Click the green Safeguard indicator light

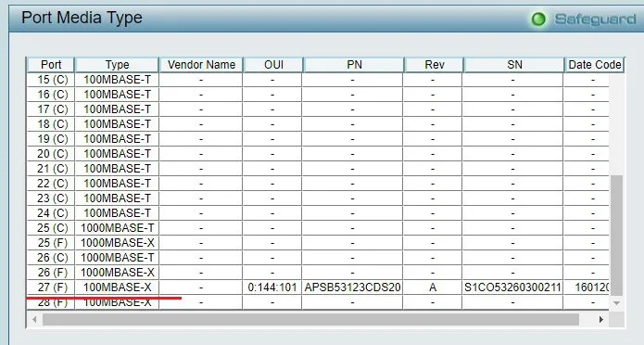[x=538, y=19]
